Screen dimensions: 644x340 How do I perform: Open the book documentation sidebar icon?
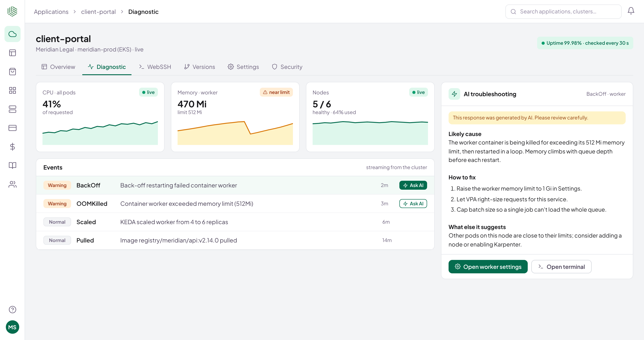tap(13, 165)
